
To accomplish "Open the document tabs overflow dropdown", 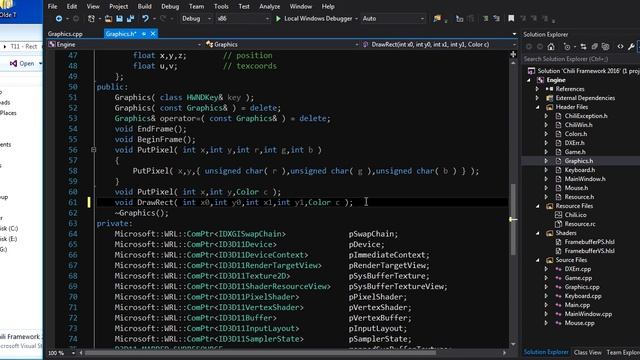I will 514,34.
